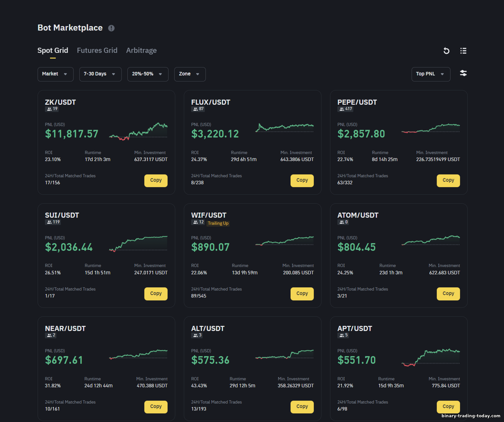Open the 7-30 Days runtime dropdown
Viewport: 504px width, 422px height.
tap(100, 74)
